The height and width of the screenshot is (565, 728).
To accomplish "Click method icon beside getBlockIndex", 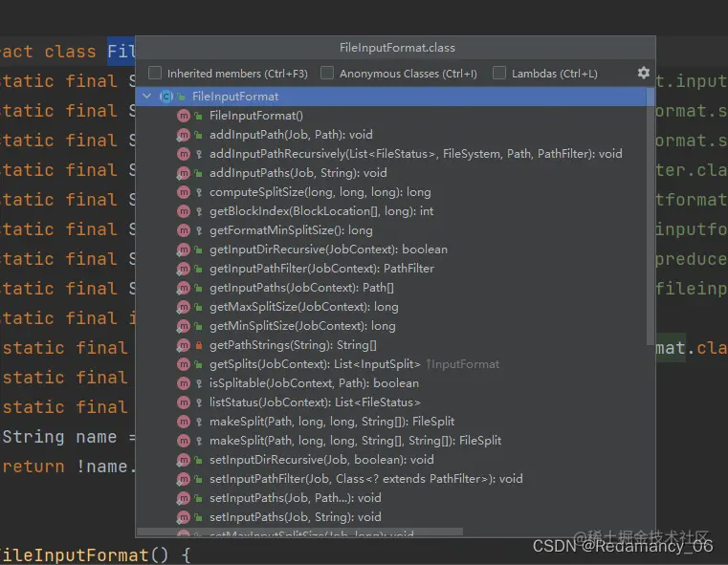I will (x=184, y=211).
